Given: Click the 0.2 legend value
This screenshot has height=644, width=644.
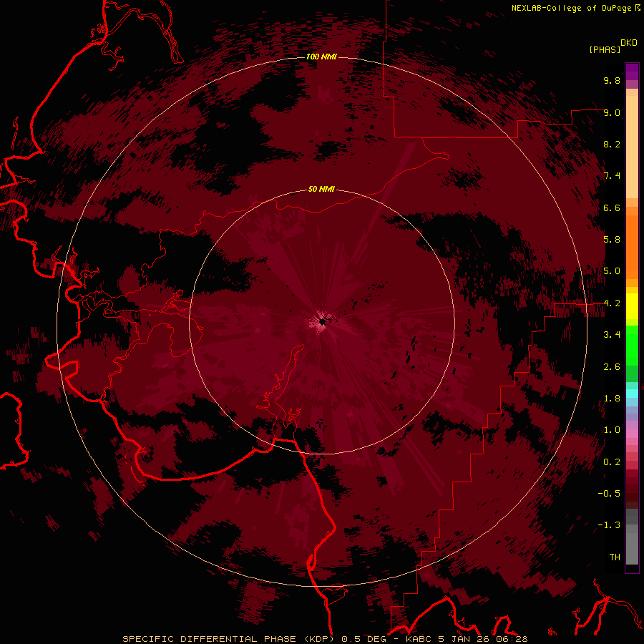Looking at the screenshot, I should [612, 462].
